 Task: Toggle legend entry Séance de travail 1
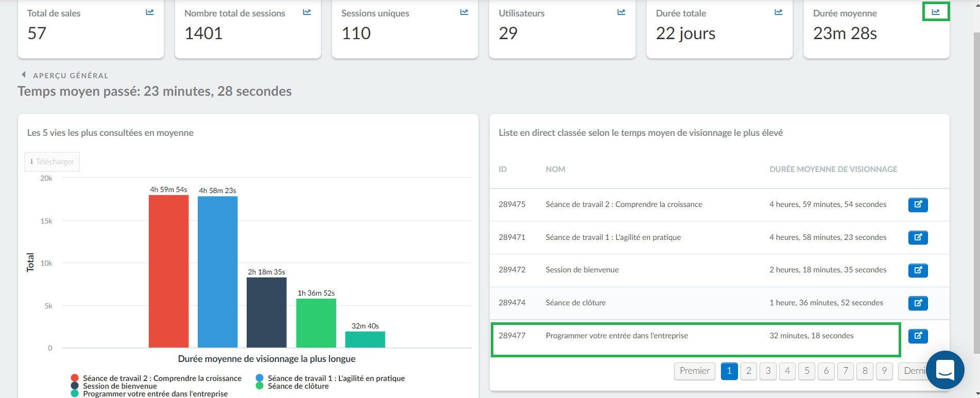(x=330, y=378)
